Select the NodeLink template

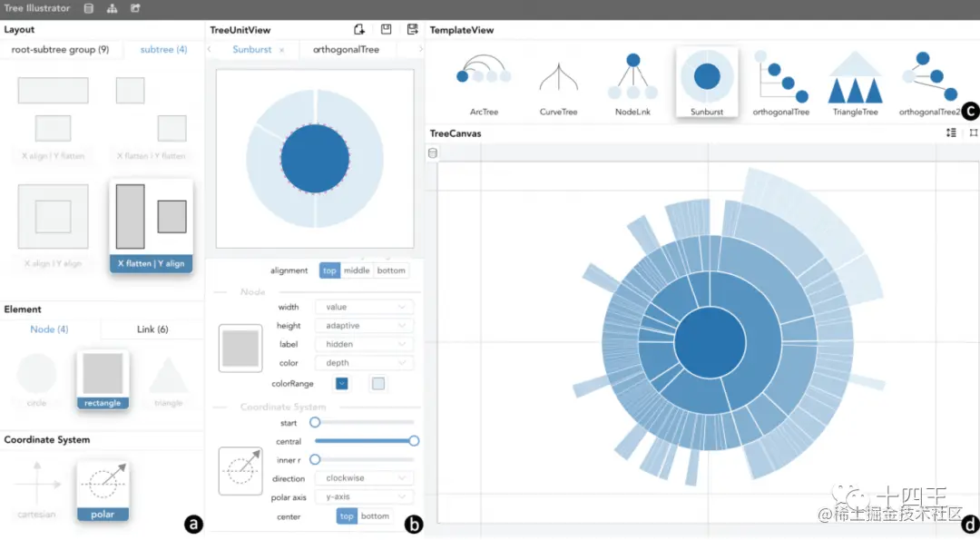click(632, 83)
